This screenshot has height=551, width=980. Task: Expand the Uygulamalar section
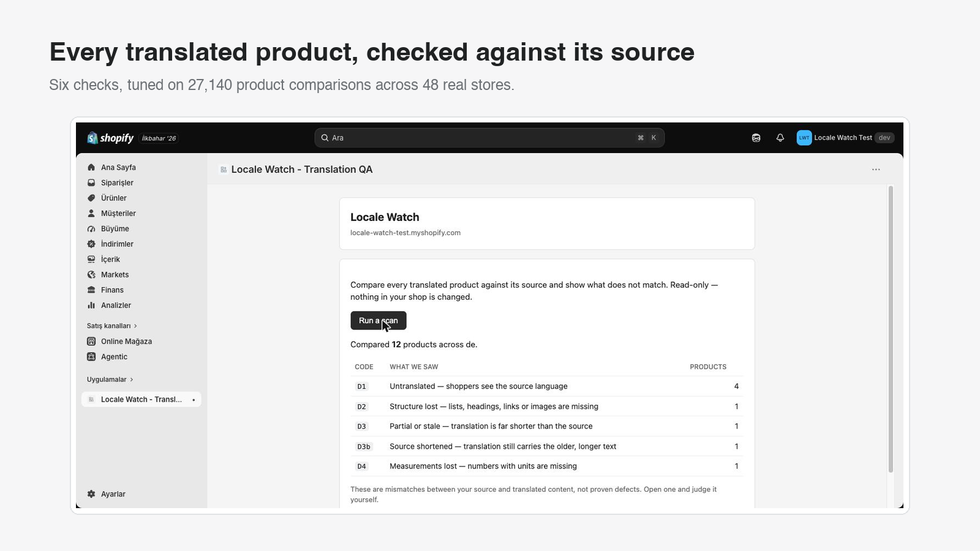point(110,380)
